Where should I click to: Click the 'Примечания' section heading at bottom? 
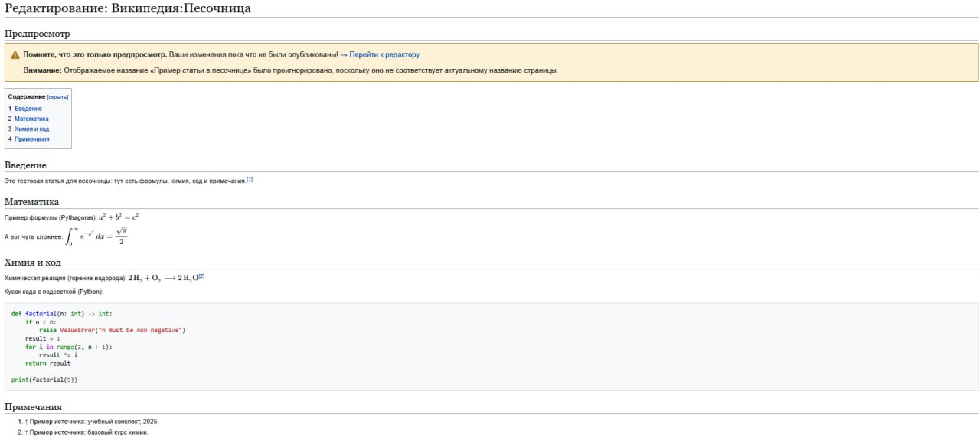point(33,407)
